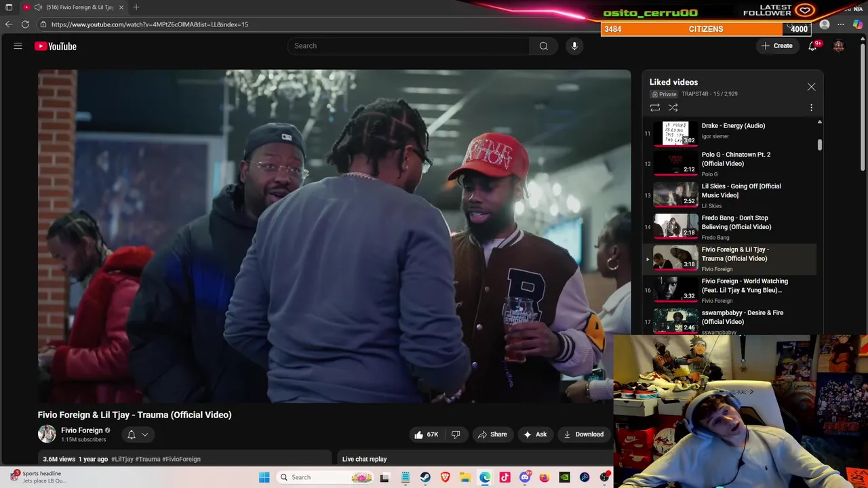Viewport: 868px width, 488px height.
Task: Play sswampbabyy - Desire & Fire playlist item
Action: click(730, 321)
